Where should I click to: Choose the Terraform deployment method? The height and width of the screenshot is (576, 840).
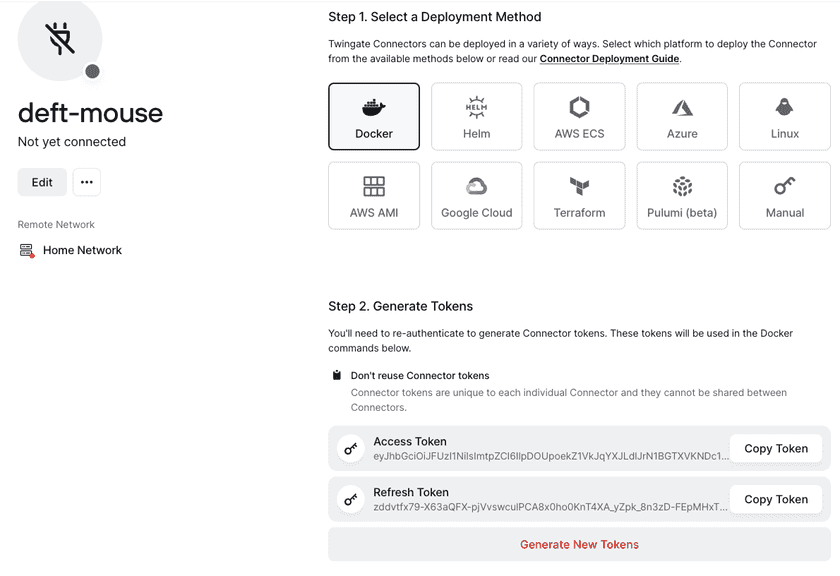tap(579, 196)
